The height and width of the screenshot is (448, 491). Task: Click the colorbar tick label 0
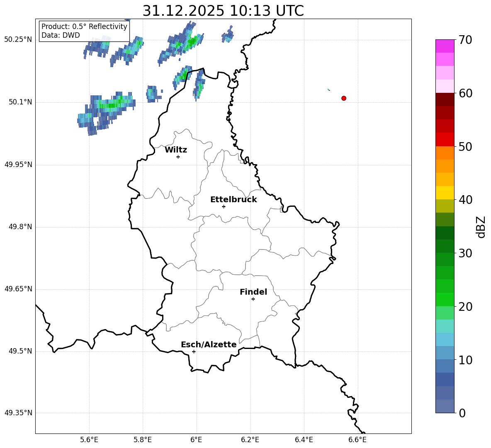[462, 413]
